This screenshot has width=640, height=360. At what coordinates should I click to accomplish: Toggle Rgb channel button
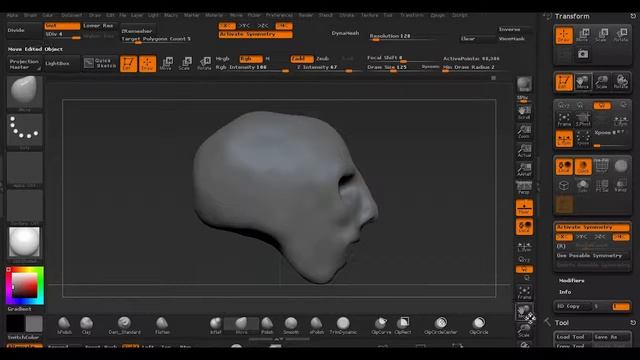coord(251,59)
